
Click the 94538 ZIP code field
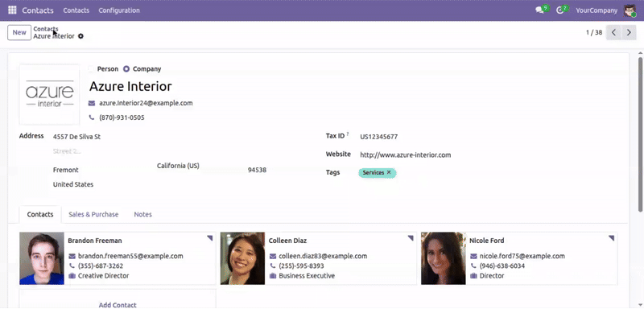(x=257, y=170)
